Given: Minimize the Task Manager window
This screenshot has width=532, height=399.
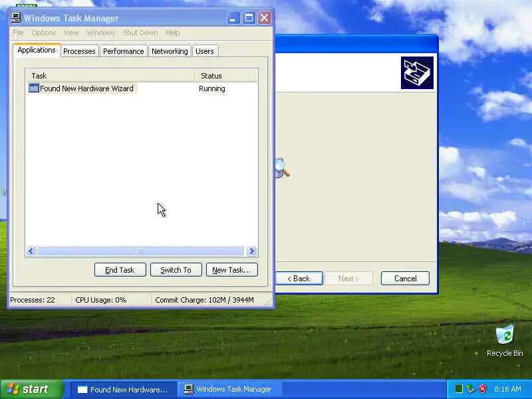Looking at the screenshot, I should click(233, 18).
